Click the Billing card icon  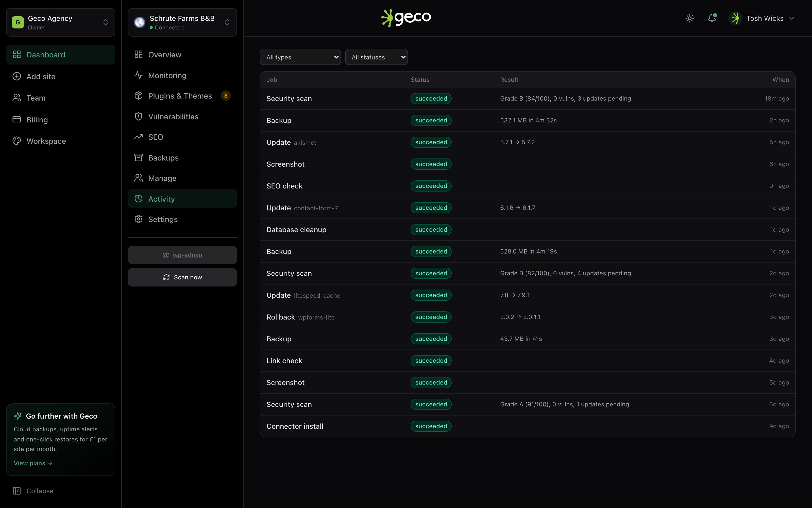pos(17,120)
